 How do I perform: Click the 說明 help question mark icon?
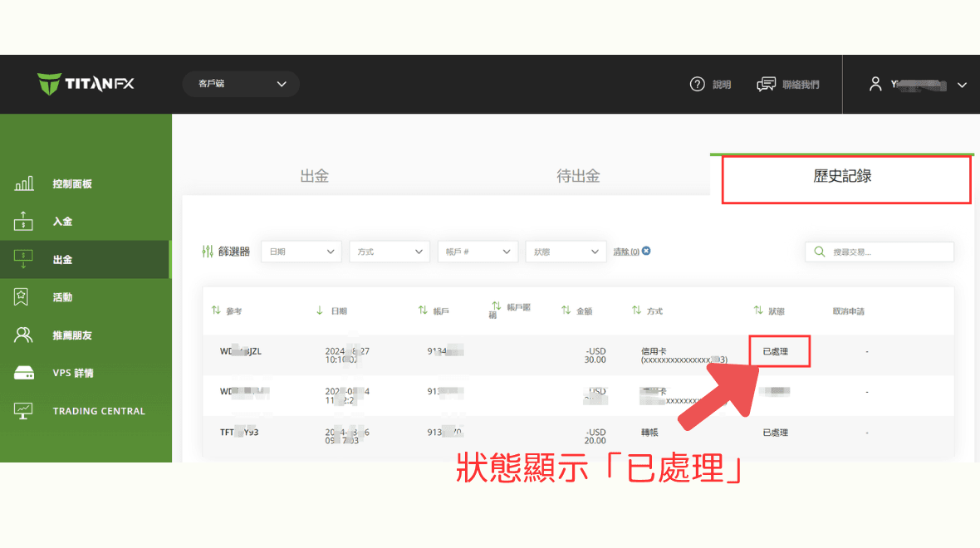[698, 84]
